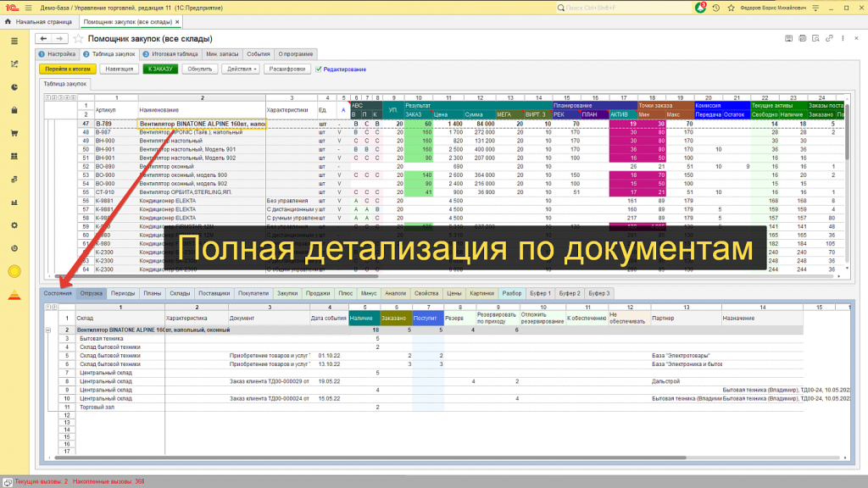This screenshot has width=868, height=488.
Task: Click the green К ЗАКАЗУ button
Action: pyautogui.click(x=160, y=69)
